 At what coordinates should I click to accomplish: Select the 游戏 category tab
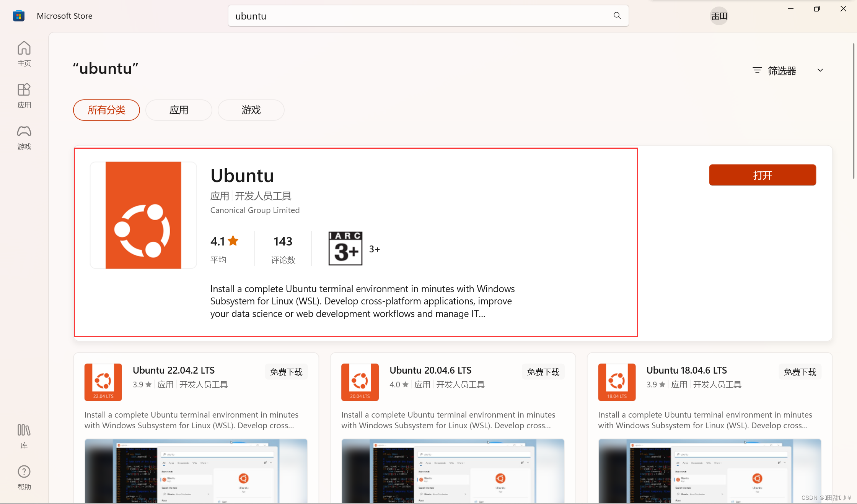coord(251,110)
